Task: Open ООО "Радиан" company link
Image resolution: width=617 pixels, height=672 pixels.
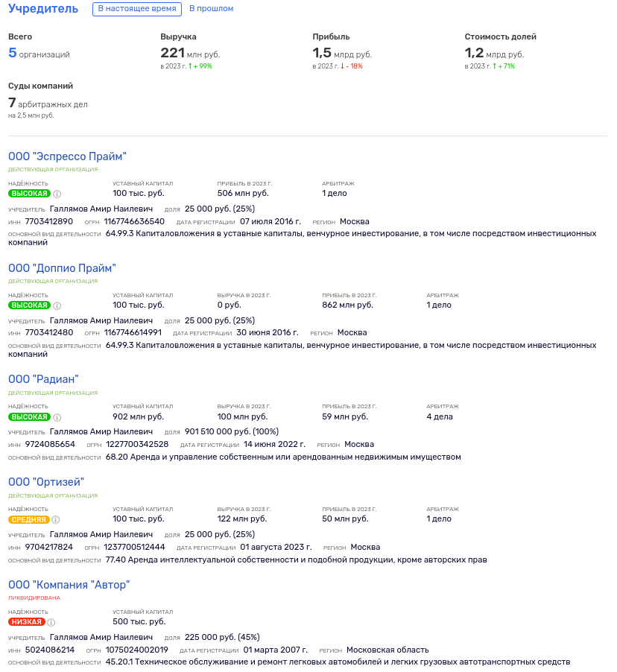Action: [x=43, y=379]
